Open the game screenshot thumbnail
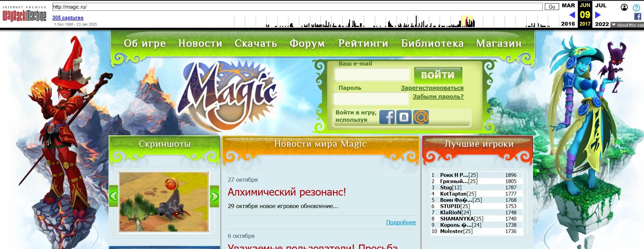This screenshot has width=644, height=249. pos(164,202)
